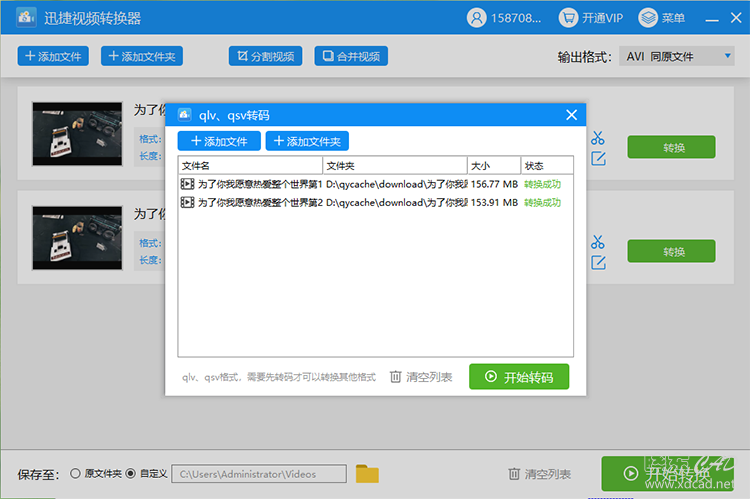The image size is (750, 499).
Task: Click 转换成功 status in the second row
Action: [x=542, y=203]
